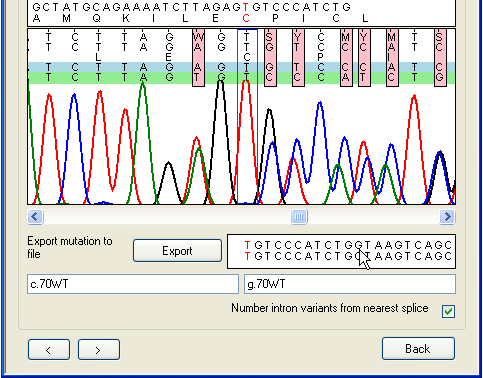This screenshot has width=483, height=378.
Task: Click the right scroll arrow under chromatogram
Action: click(447, 217)
